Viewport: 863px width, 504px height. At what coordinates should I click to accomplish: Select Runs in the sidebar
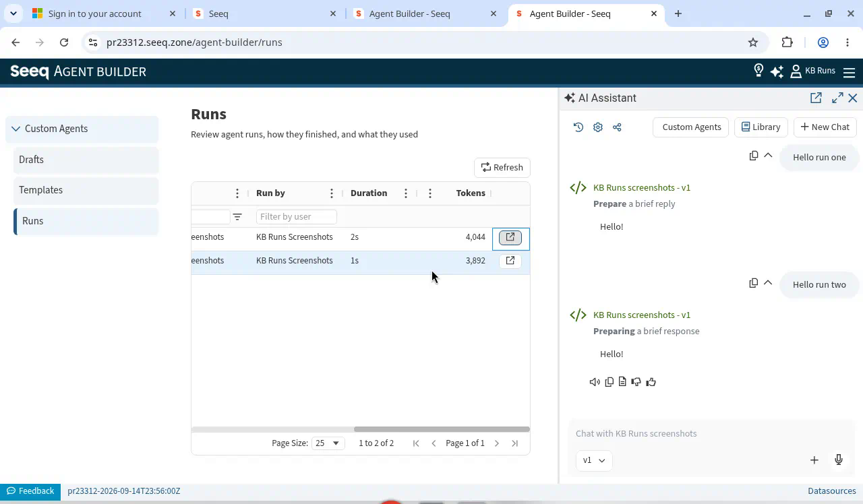pos(86,221)
